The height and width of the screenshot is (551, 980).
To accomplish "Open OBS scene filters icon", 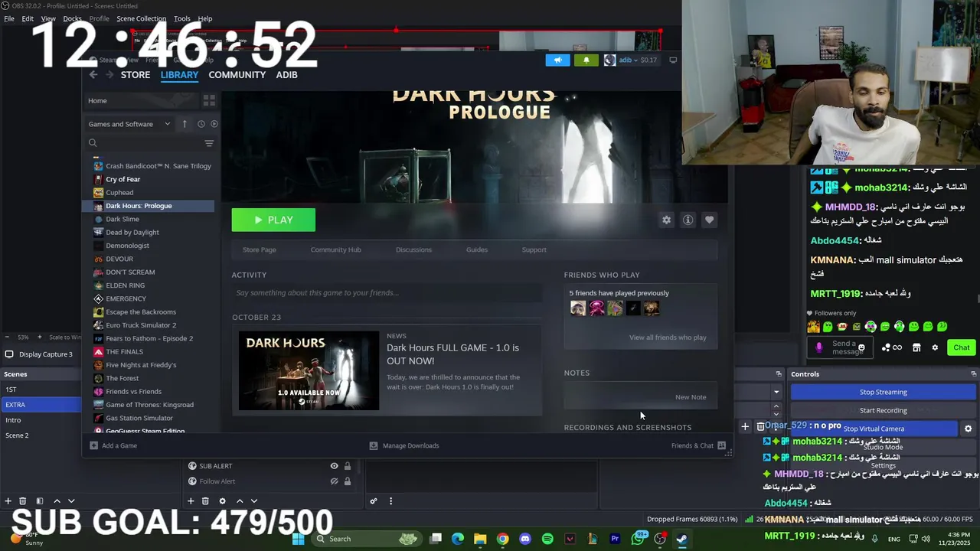I will (x=40, y=501).
